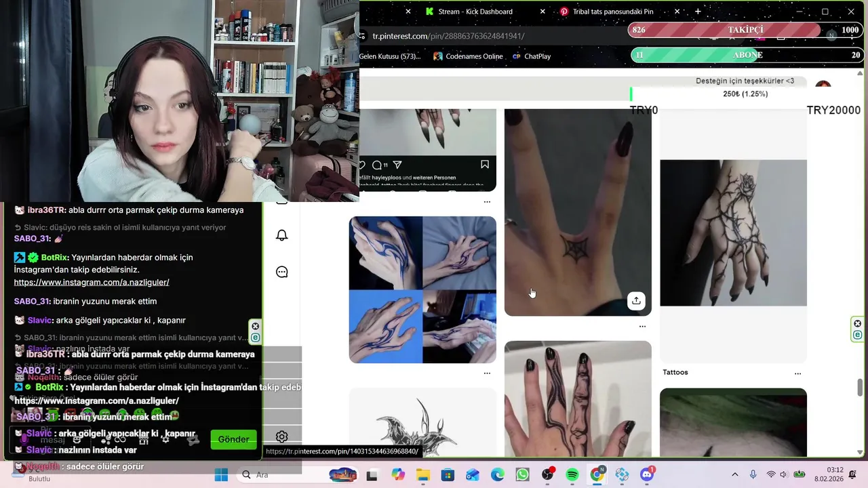Click comment bubble icon in Instagram screenshot pin
Screen dimensions: 868x488
coord(377,165)
